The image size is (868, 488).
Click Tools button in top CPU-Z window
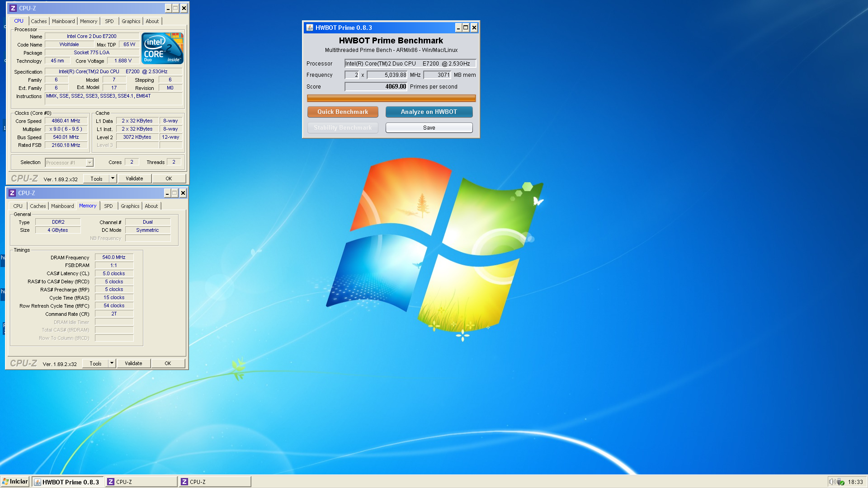(96, 178)
